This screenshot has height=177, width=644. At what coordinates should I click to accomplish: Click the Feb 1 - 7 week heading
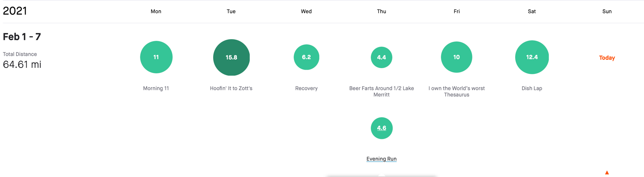(22, 37)
